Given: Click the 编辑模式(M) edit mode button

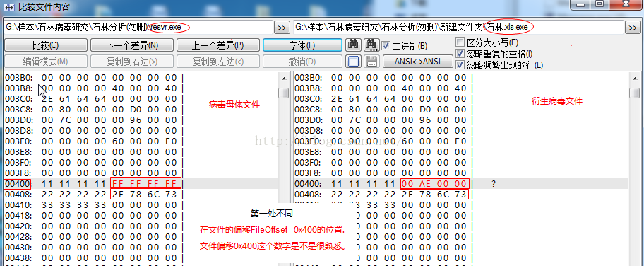Looking at the screenshot, I should tap(46, 62).
